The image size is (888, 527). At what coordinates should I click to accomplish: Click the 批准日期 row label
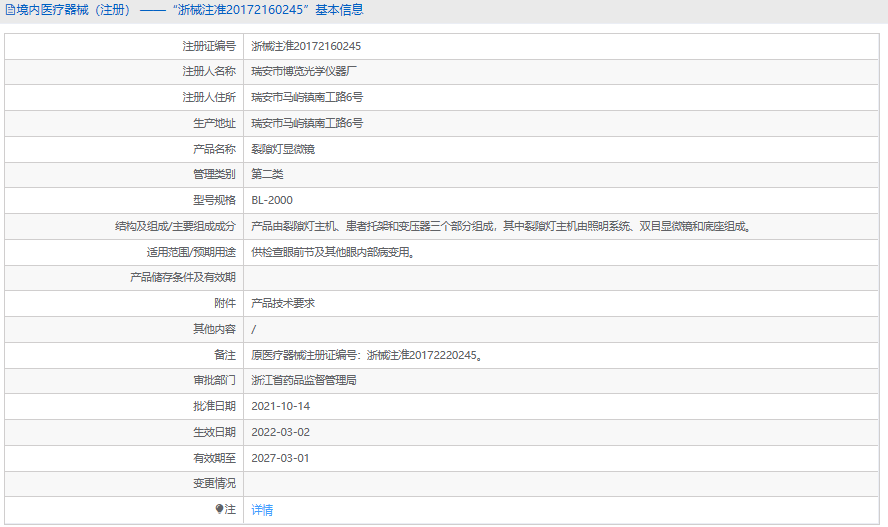(214, 406)
